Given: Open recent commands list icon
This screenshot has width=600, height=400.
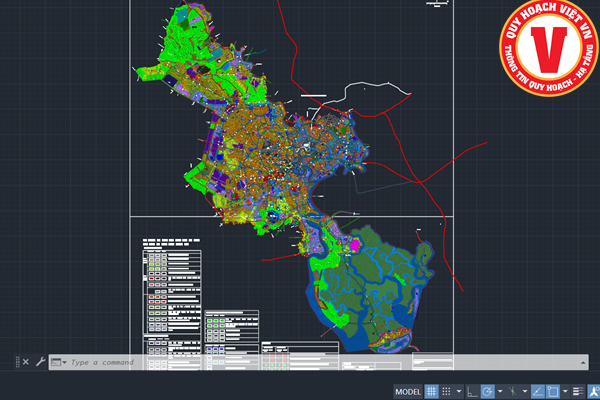Looking at the screenshot, I should click(x=58, y=362).
